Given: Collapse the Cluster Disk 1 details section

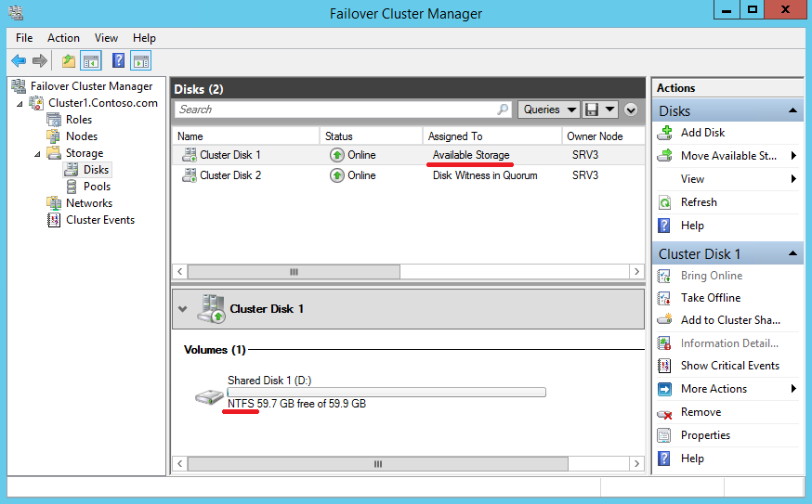Looking at the screenshot, I should [x=183, y=309].
